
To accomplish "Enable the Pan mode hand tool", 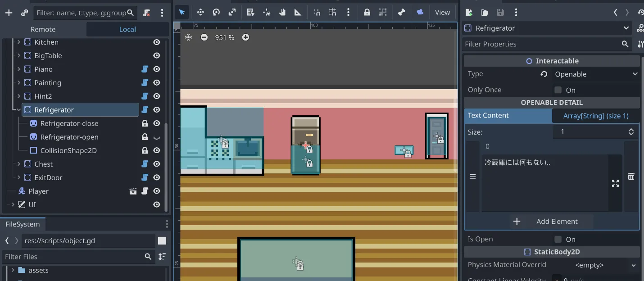I will [282, 13].
